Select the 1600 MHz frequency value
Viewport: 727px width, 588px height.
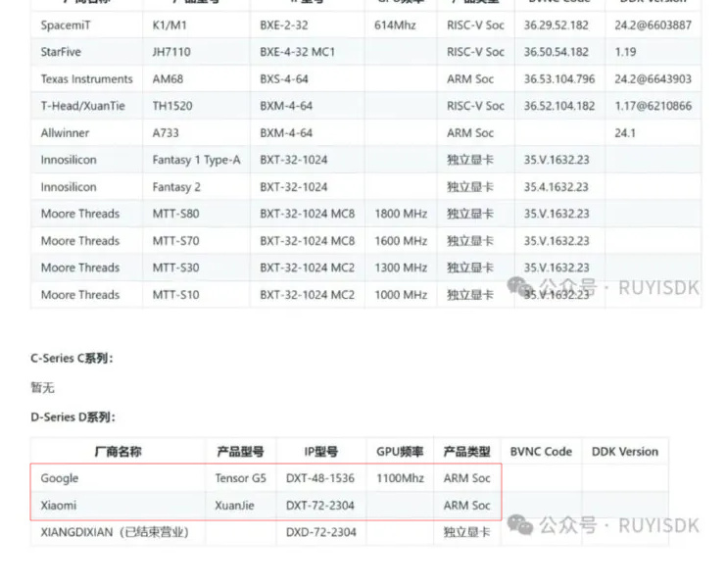(401, 241)
